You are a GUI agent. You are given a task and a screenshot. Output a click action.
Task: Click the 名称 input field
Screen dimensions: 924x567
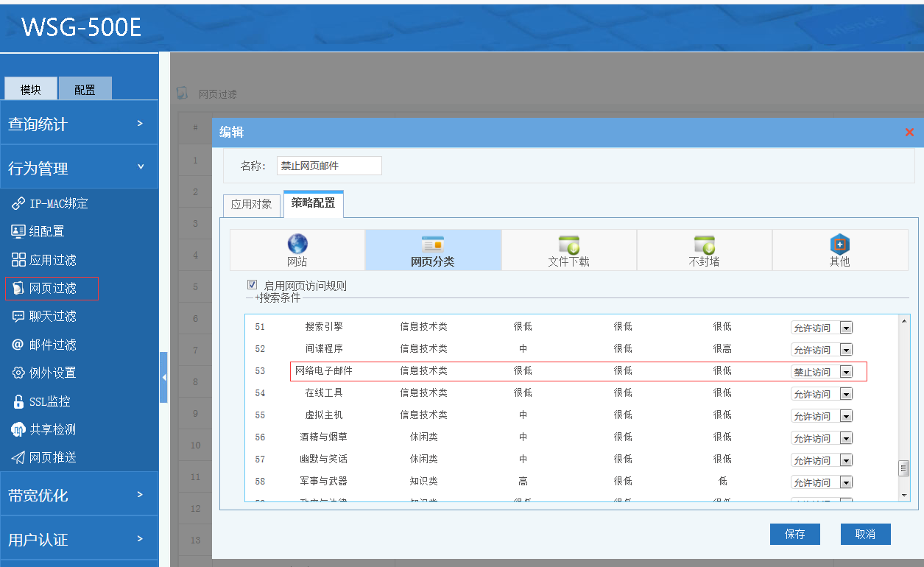(x=329, y=166)
